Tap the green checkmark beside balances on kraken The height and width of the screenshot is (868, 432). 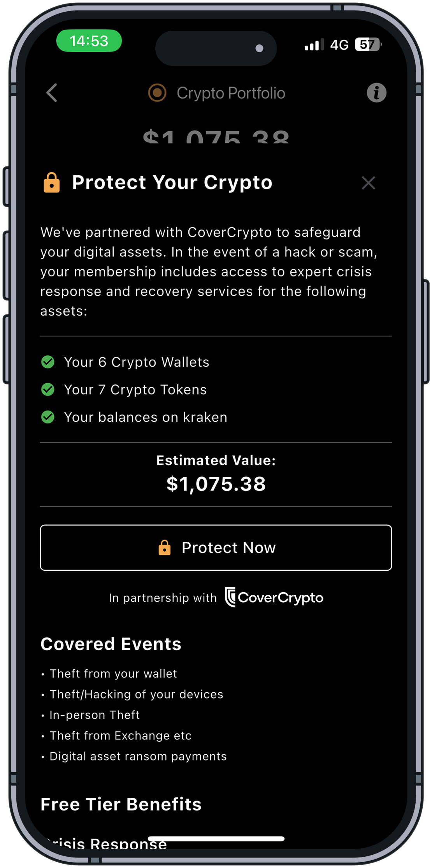(47, 417)
